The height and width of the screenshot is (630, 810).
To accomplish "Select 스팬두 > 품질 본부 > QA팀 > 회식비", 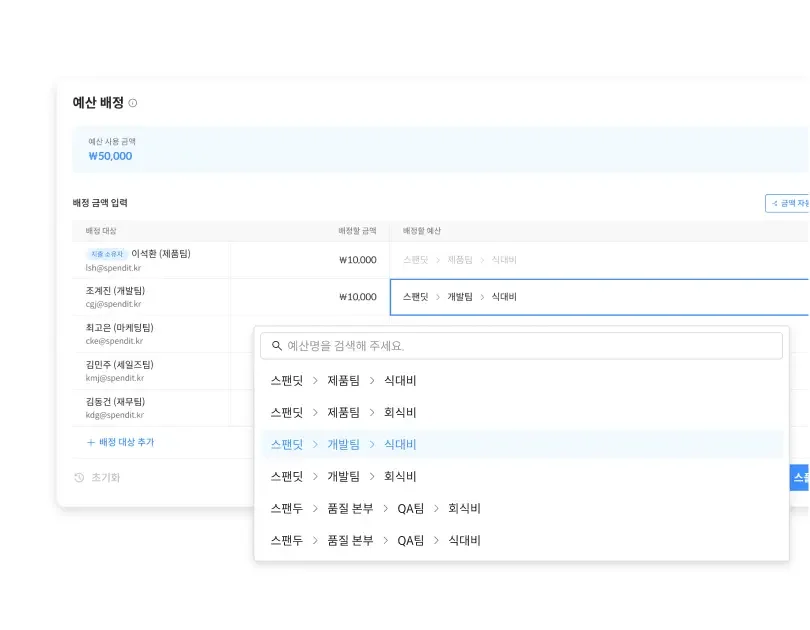I will pyautogui.click(x=377, y=508).
